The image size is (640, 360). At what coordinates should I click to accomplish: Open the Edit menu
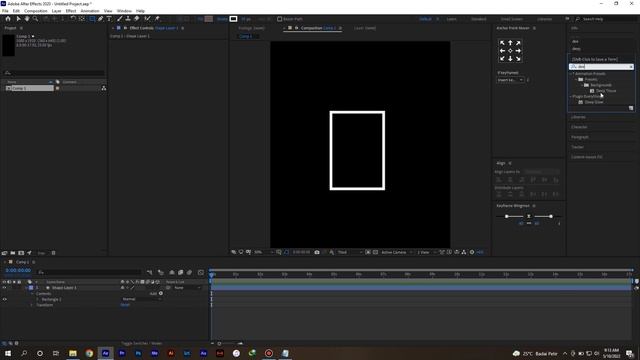coord(16,11)
